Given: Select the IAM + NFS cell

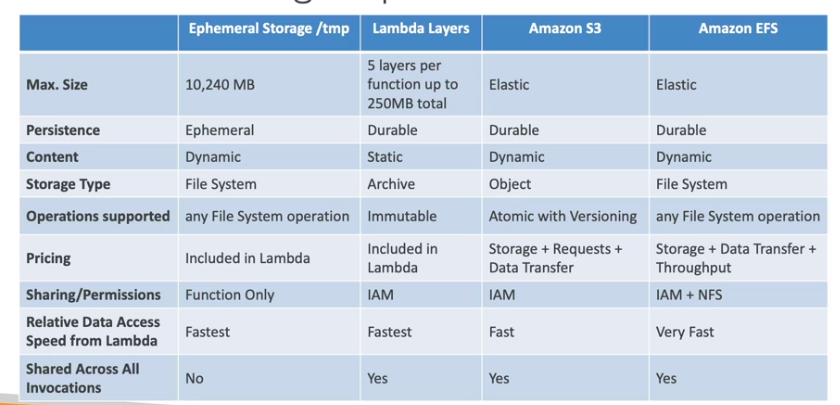Looking at the screenshot, I should click(691, 295).
